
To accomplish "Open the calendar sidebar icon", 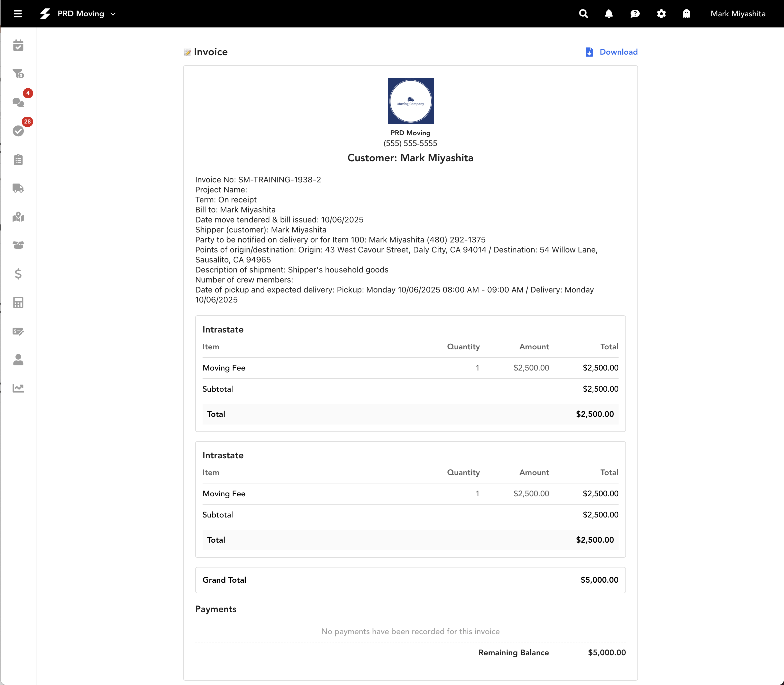I will pyautogui.click(x=18, y=45).
